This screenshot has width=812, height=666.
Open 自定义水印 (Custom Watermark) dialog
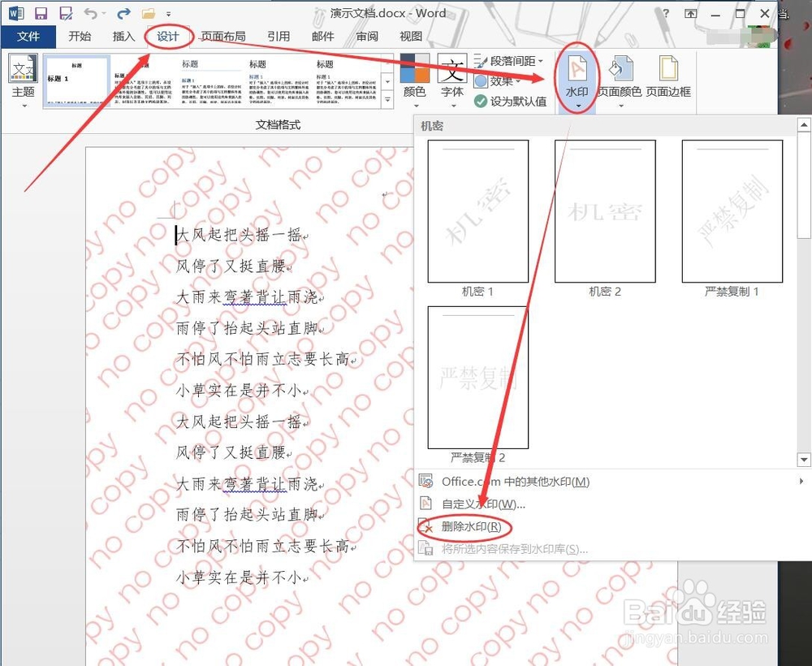(x=469, y=503)
